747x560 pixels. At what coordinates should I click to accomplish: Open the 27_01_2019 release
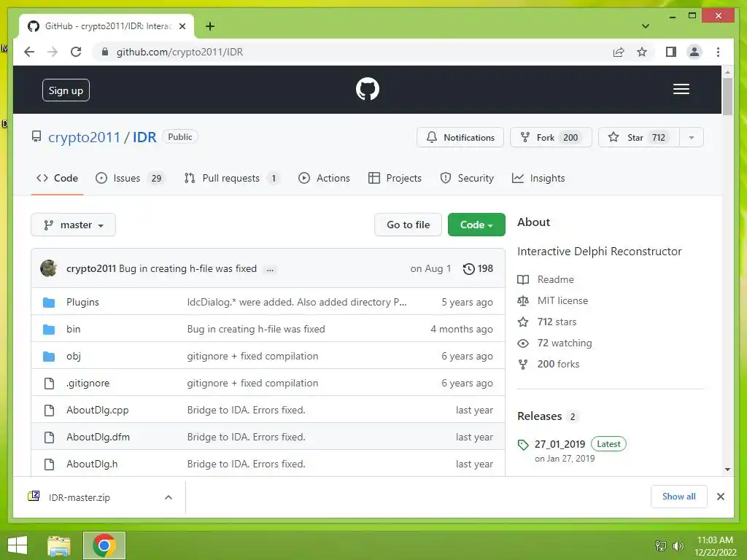click(560, 444)
